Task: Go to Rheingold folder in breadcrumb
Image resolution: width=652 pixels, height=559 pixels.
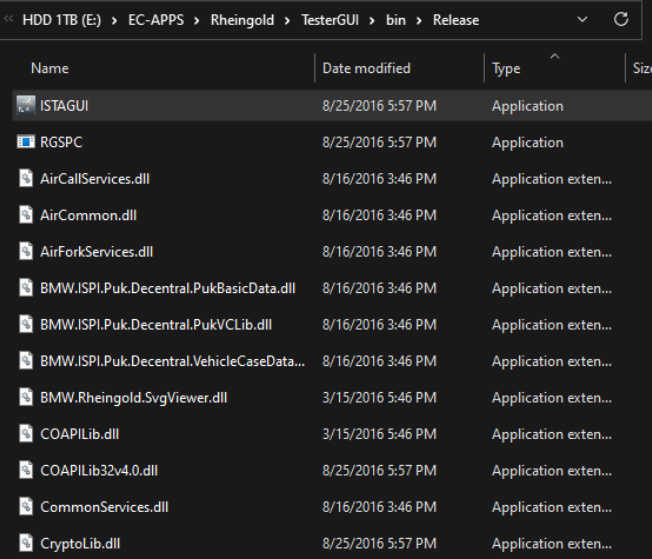Action: point(242,20)
